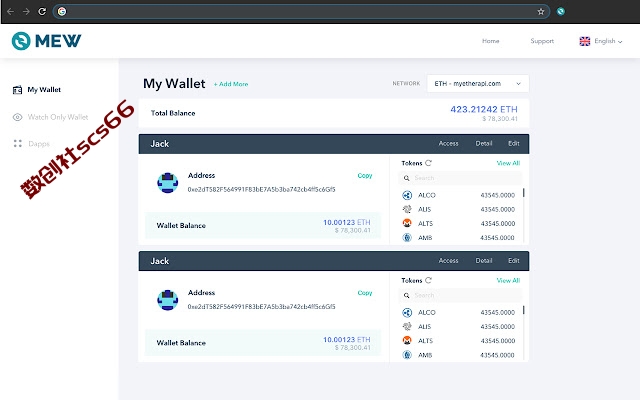Click Access on the first Jack wallet
640x400 pixels.
click(449, 144)
